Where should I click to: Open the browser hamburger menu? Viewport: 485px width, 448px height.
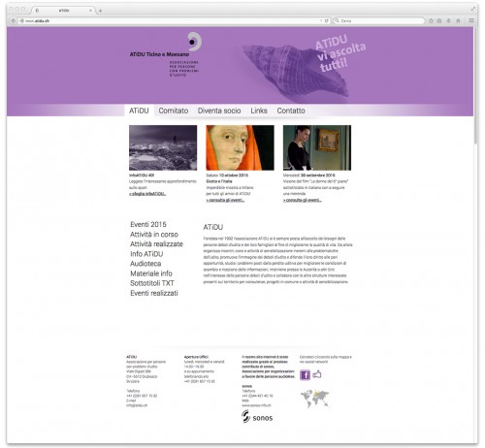pos(471,20)
